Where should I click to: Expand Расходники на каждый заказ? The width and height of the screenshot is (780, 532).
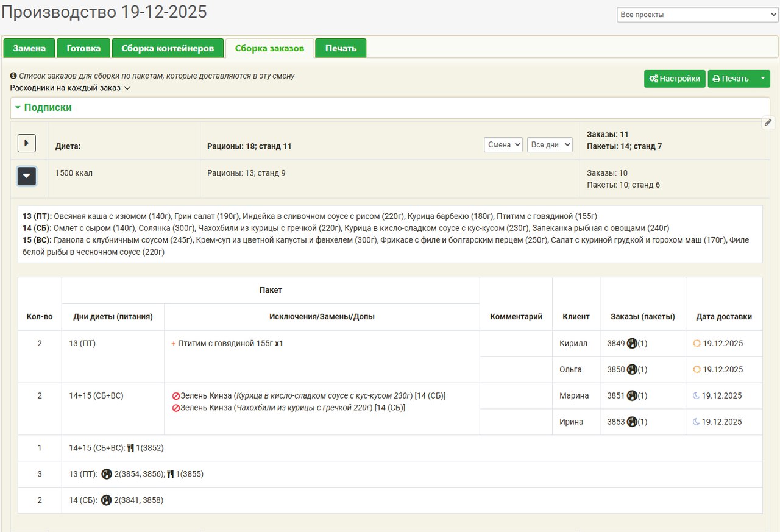pyautogui.click(x=70, y=88)
